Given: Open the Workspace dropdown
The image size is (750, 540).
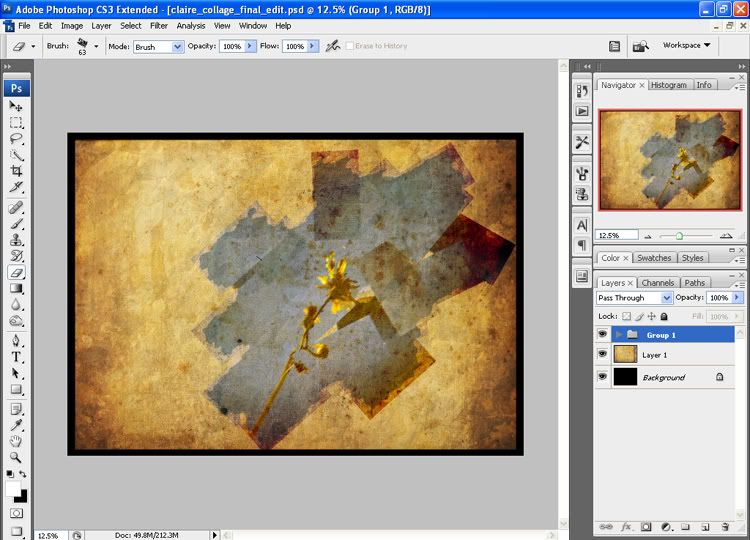Looking at the screenshot, I should [686, 45].
